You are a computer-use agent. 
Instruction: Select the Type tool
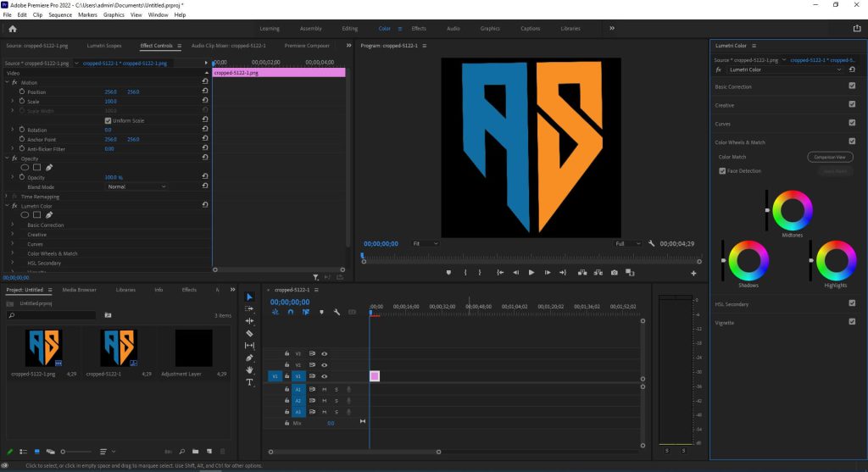pos(249,382)
